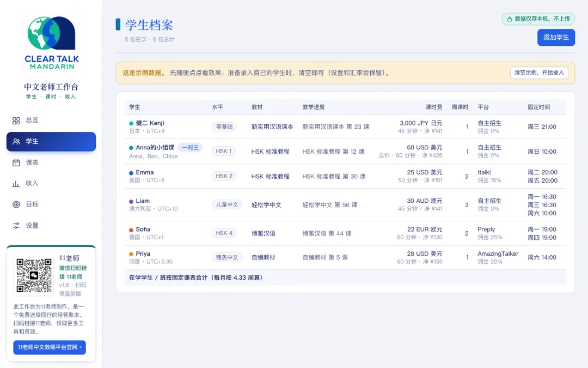The width and height of the screenshot is (588, 368).
Task: Click the 自编教材 textbook cell
Action: [264, 257]
